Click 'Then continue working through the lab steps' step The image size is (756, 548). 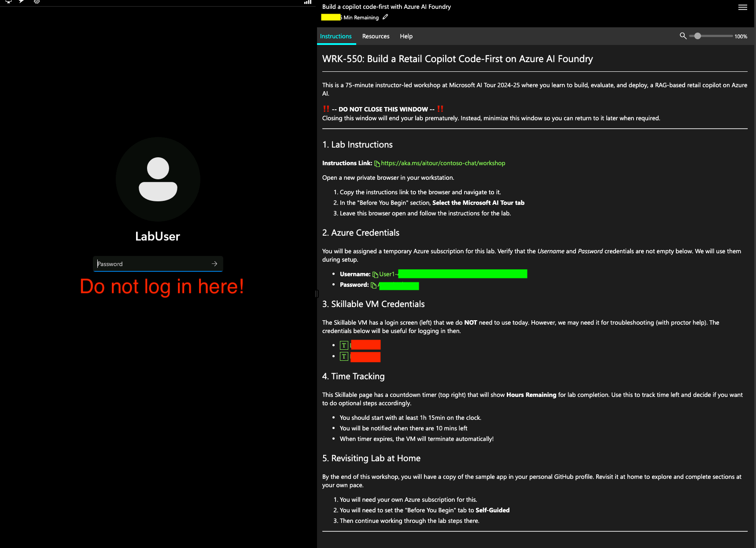coord(409,521)
